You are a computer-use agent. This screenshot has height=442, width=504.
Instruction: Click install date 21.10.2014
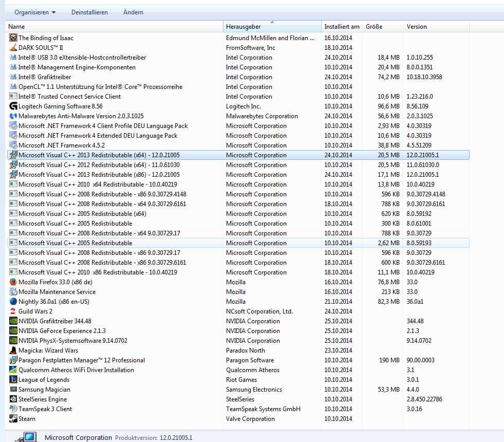(338, 302)
